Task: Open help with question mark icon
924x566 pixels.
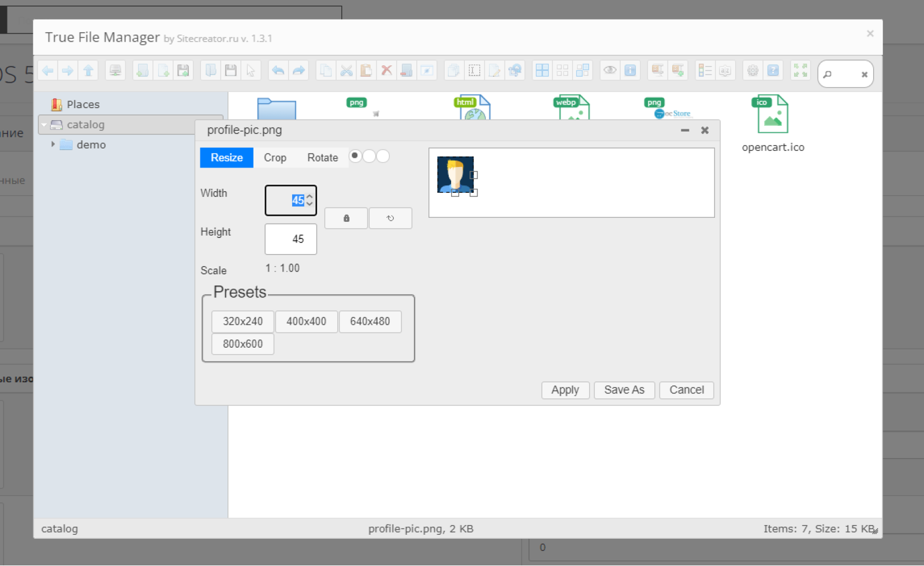Action: click(x=773, y=70)
